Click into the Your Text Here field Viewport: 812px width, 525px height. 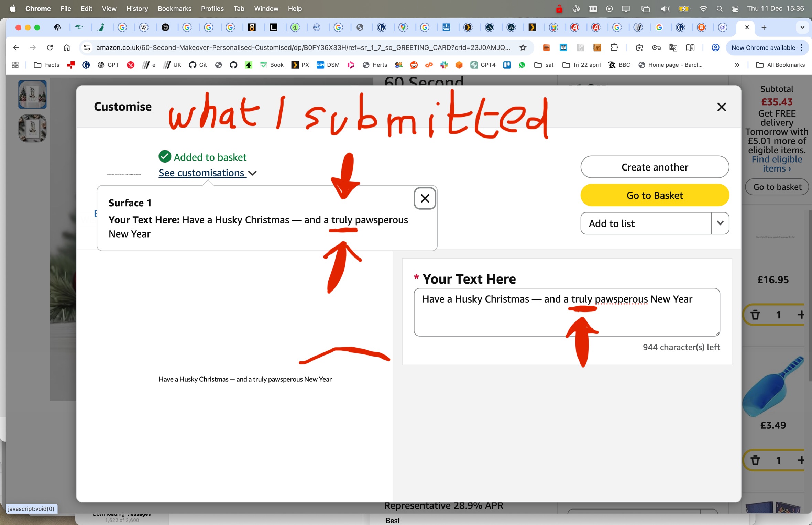(x=567, y=312)
